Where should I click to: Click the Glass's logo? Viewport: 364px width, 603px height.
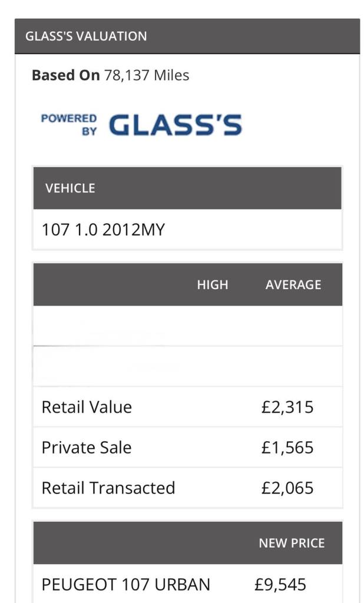tap(175, 125)
